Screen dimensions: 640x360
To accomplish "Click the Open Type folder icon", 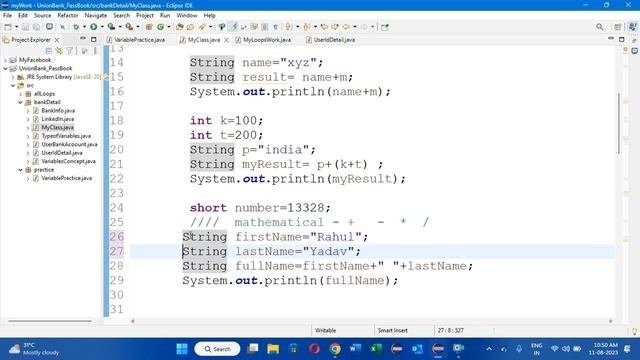I will 180,27.
